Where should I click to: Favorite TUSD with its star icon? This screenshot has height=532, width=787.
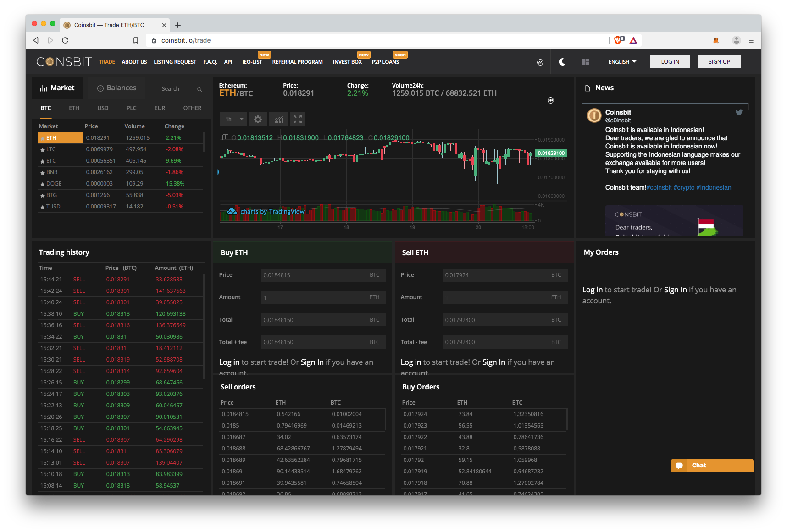coord(43,207)
